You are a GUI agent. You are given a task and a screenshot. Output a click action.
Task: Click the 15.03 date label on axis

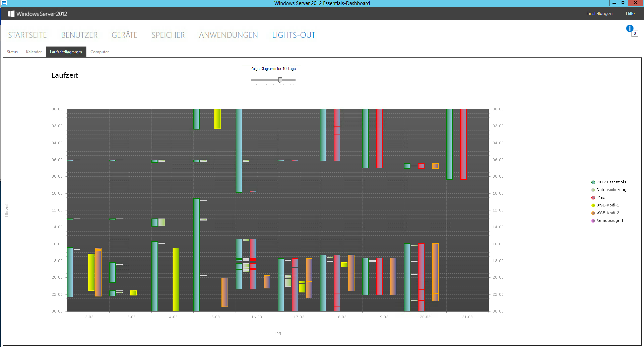214,317
